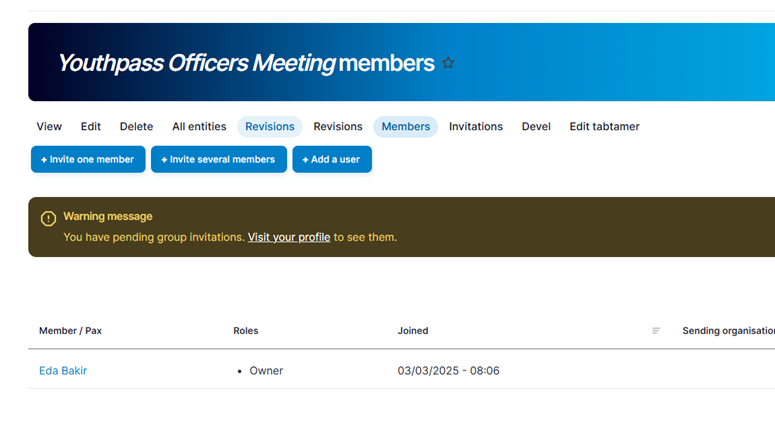This screenshot has height=421, width=775.
Task: Click Invite one member button
Action: [x=88, y=159]
